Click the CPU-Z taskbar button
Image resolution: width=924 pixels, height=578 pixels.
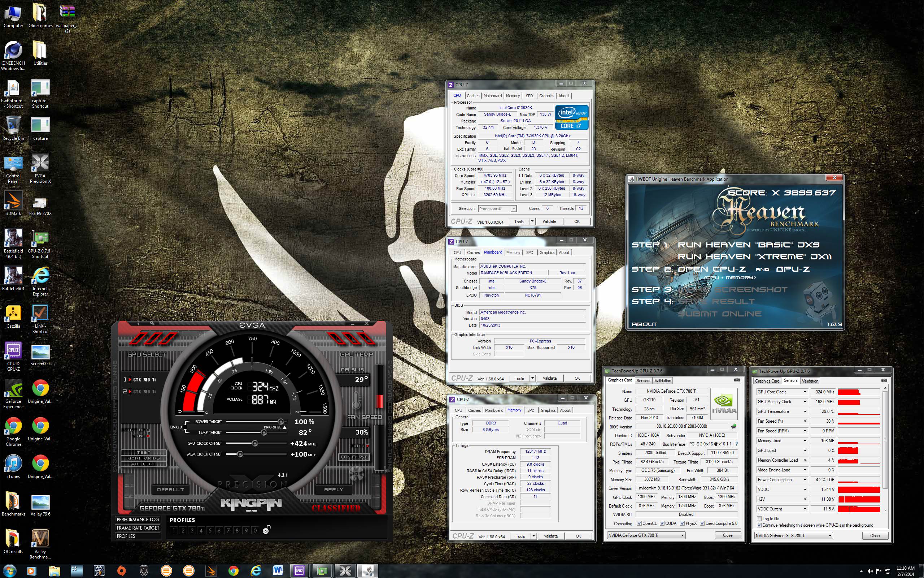[x=299, y=571]
